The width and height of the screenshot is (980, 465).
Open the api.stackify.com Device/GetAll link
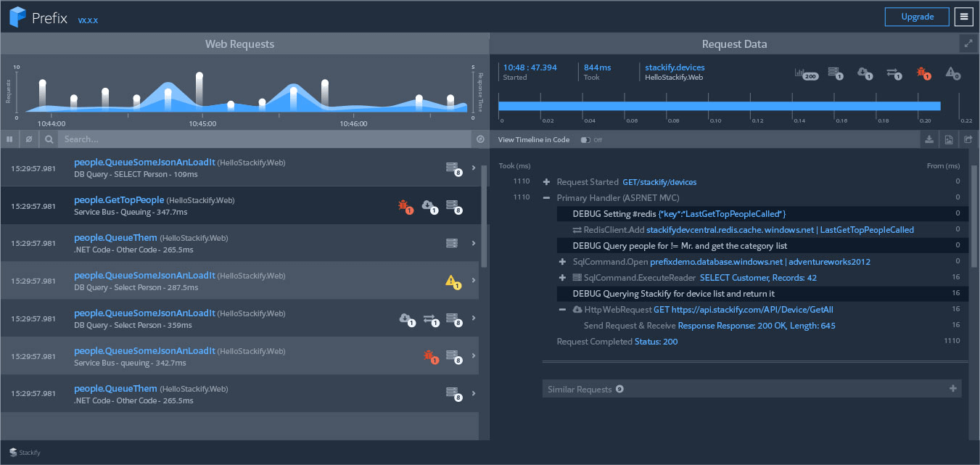pyautogui.click(x=744, y=310)
